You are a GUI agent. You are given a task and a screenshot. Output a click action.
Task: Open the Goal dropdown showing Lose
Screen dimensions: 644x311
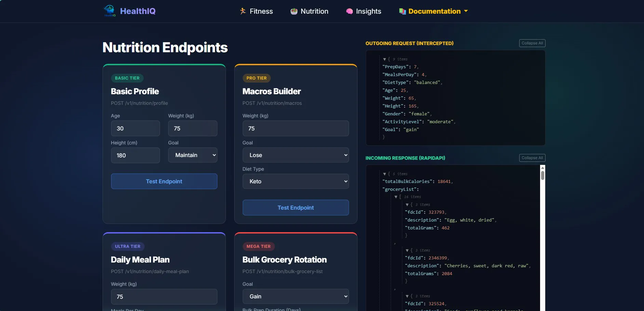296,155
